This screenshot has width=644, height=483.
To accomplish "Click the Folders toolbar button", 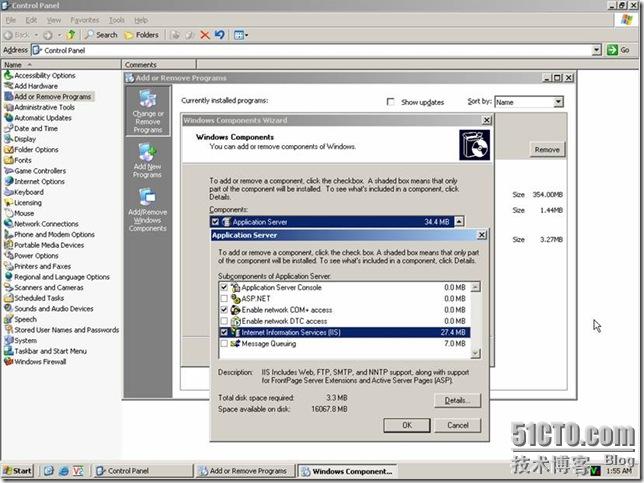I will [x=141, y=35].
